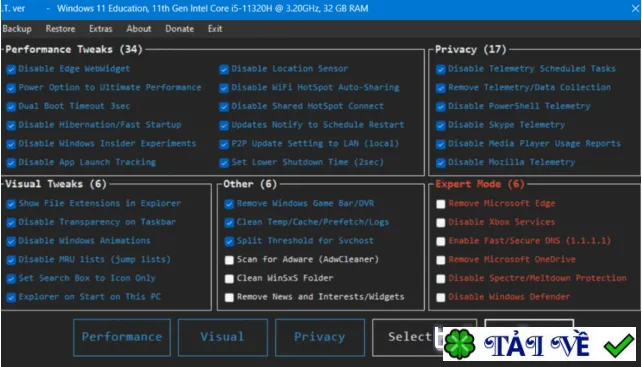The width and height of the screenshot is (642, 367).
Task: Toggle Set Search Box to Icon Only
Action: 11,279
